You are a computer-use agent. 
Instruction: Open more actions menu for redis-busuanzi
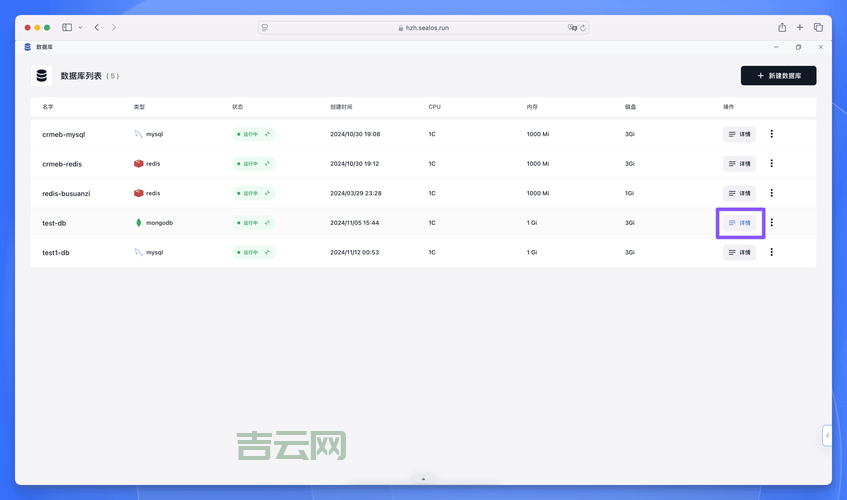(x=771, y=193)
